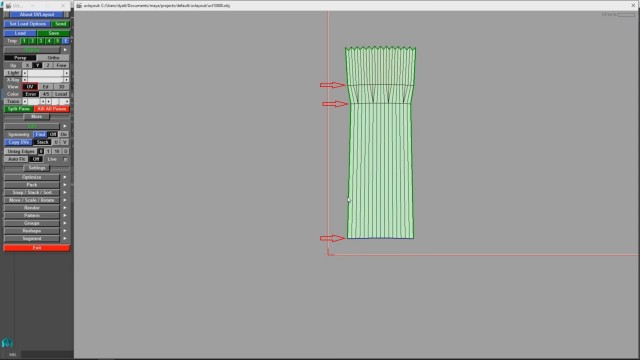The image size is (640, 360).
Task: Switch to Ortho projection
Action: click(53, 58)
